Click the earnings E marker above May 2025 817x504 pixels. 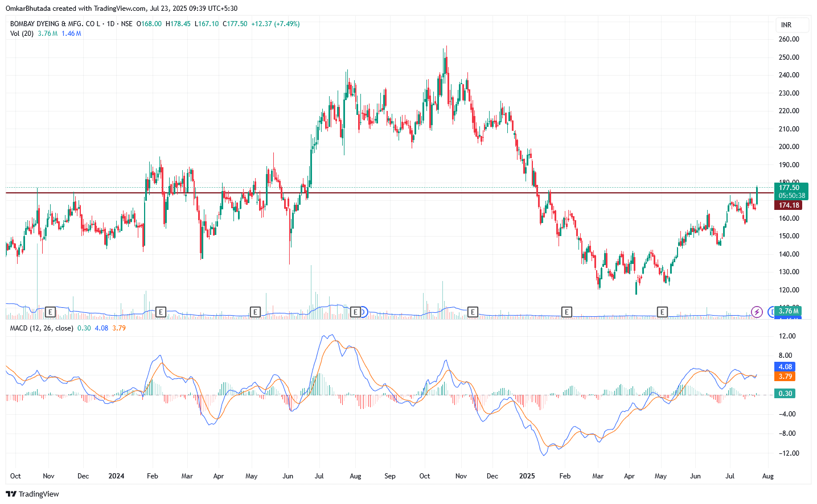tap(662, 312)
